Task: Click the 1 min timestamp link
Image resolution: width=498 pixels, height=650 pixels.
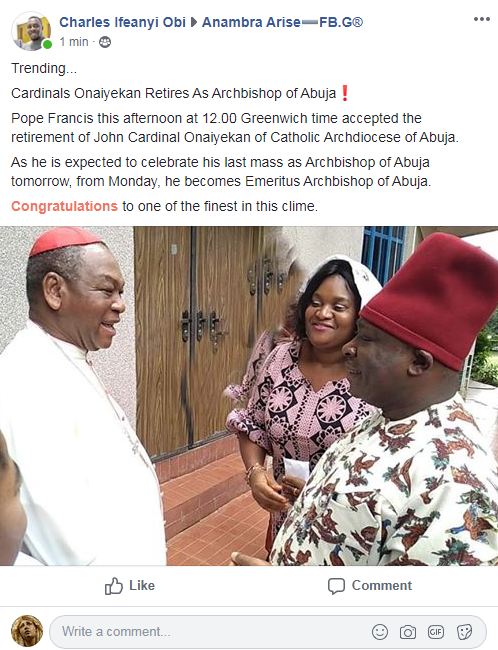Action: (74, 42)
